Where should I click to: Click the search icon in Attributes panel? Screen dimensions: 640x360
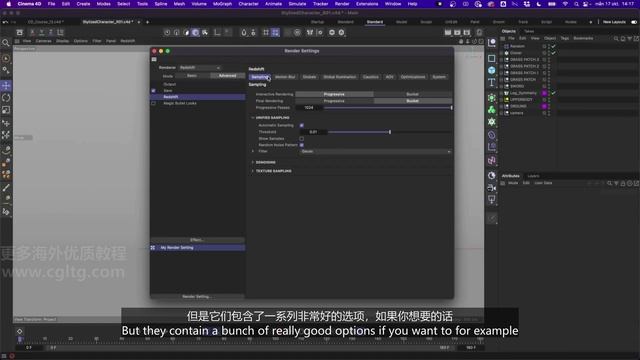(x=609, y=183)
